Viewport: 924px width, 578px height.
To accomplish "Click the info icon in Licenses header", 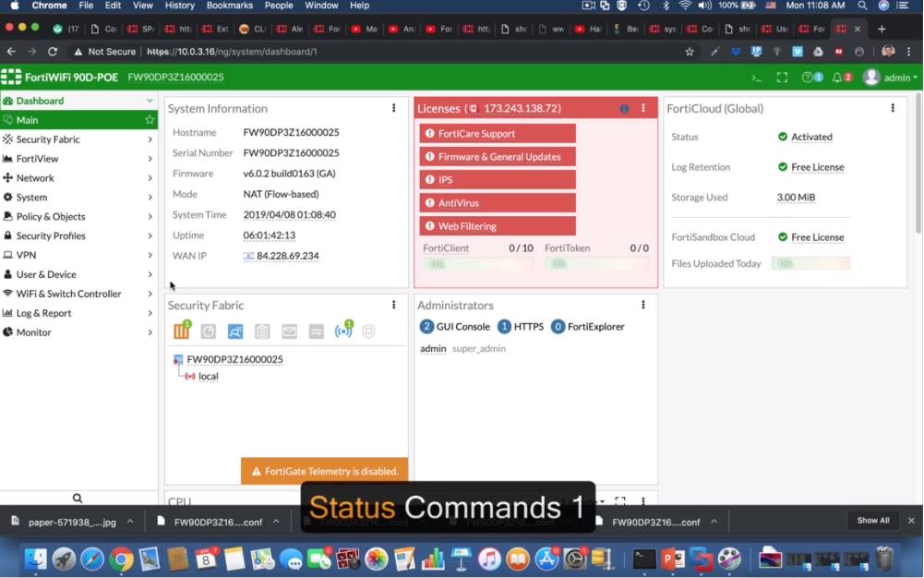I will coord(624,109).
